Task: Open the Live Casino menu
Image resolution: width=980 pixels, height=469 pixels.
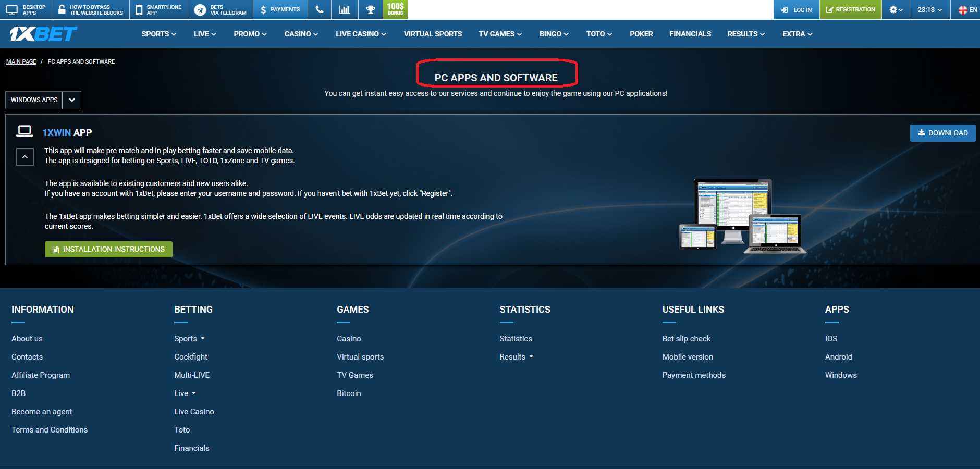Action: pyautogui.click(x=361, y=34)
